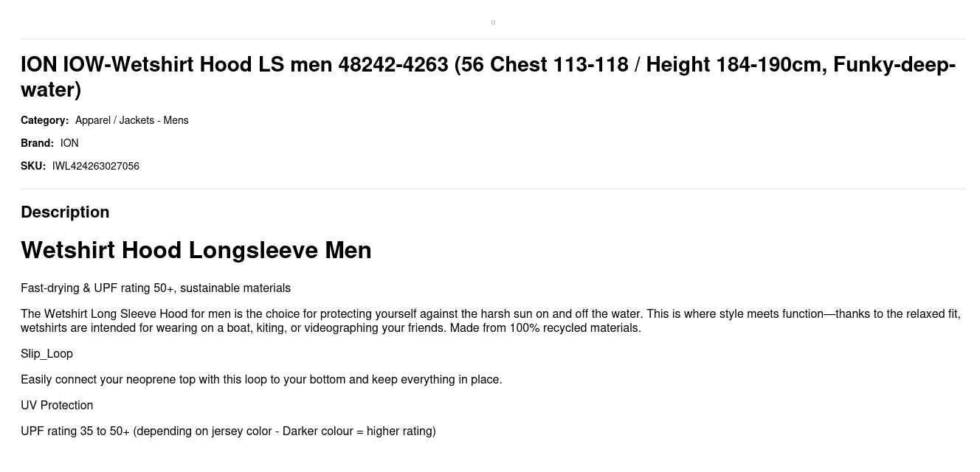Click the ION brand name value
980x472 pixels.
(69, 143)
